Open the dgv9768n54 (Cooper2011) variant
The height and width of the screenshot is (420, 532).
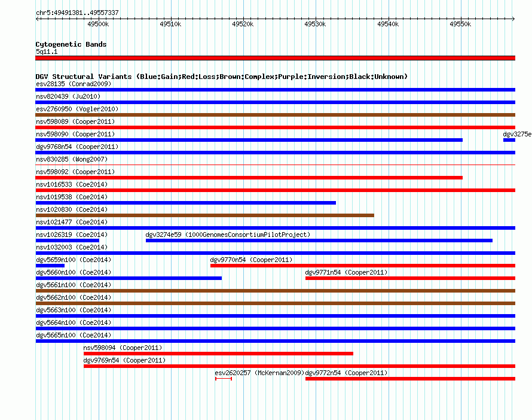(275, 153)
